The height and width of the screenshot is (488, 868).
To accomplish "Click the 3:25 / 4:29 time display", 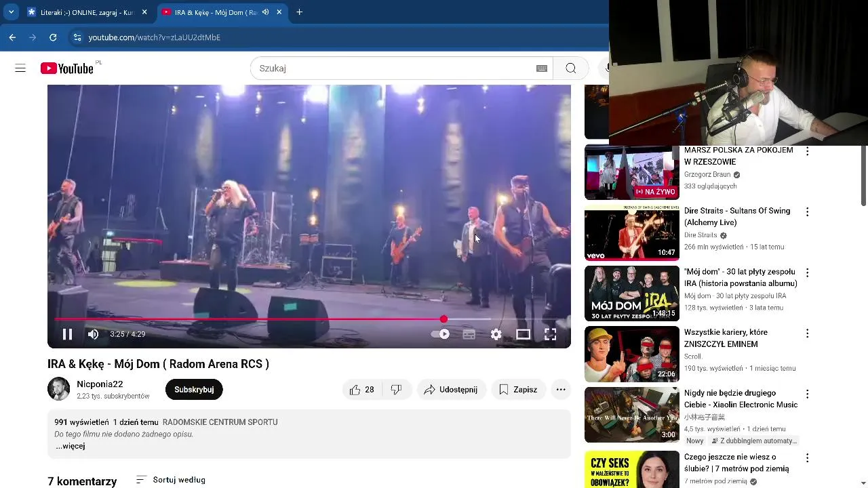I will click(127, 334).
